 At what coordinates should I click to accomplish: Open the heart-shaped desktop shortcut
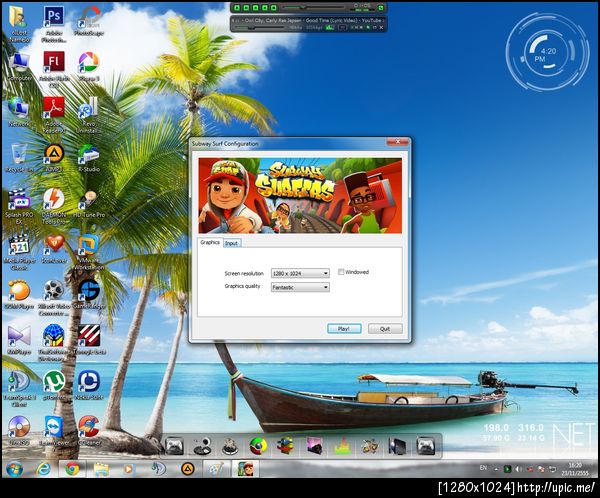click(x=54, y=249)
